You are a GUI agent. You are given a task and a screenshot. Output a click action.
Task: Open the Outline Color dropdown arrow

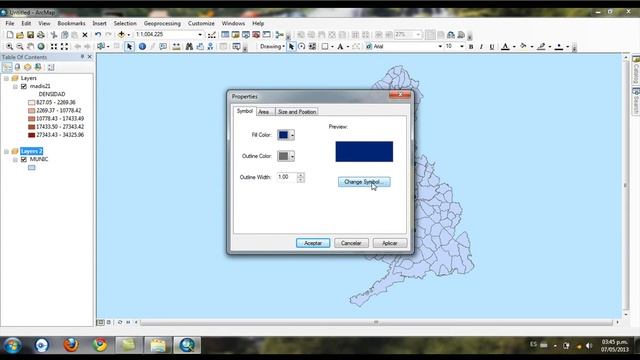coord(292,156)
